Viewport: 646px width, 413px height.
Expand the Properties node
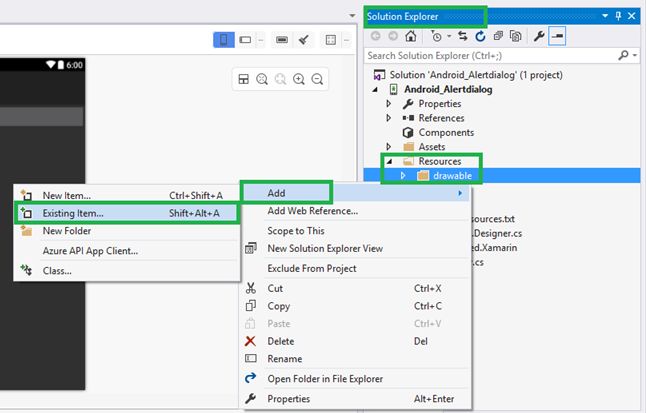coord(389,103)
